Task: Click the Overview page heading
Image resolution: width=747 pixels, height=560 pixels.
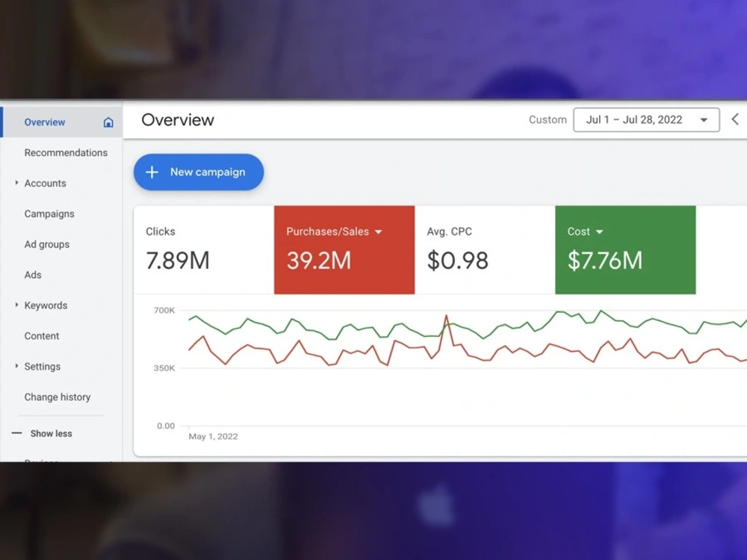Action: pyautogui.click(x=178, y=119)
